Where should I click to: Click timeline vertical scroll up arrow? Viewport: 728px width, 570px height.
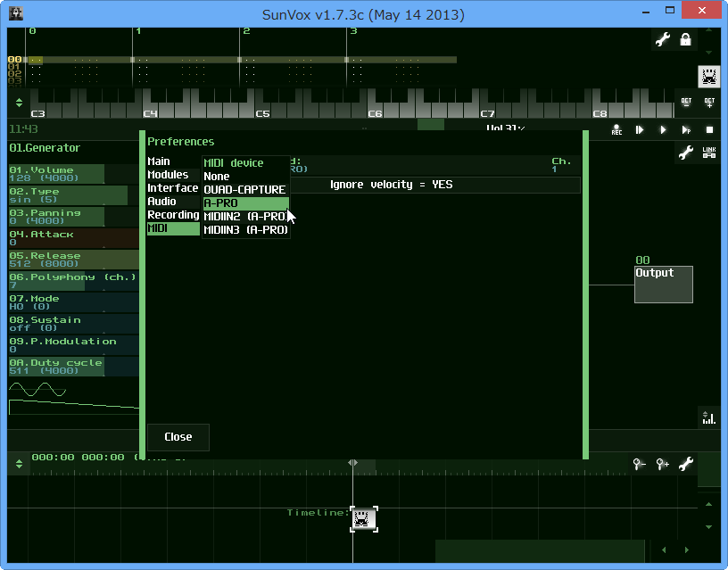[708, 504]
